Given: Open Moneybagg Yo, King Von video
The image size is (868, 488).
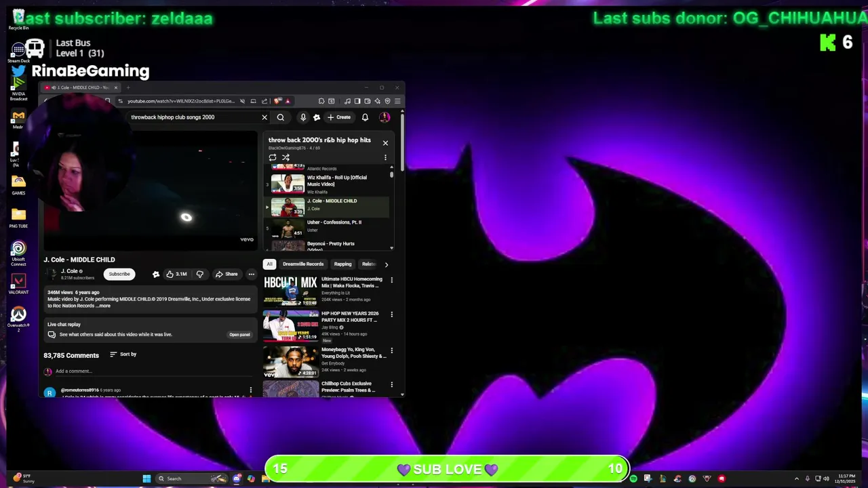Looking at the screenshot, I should pos(290,361).
